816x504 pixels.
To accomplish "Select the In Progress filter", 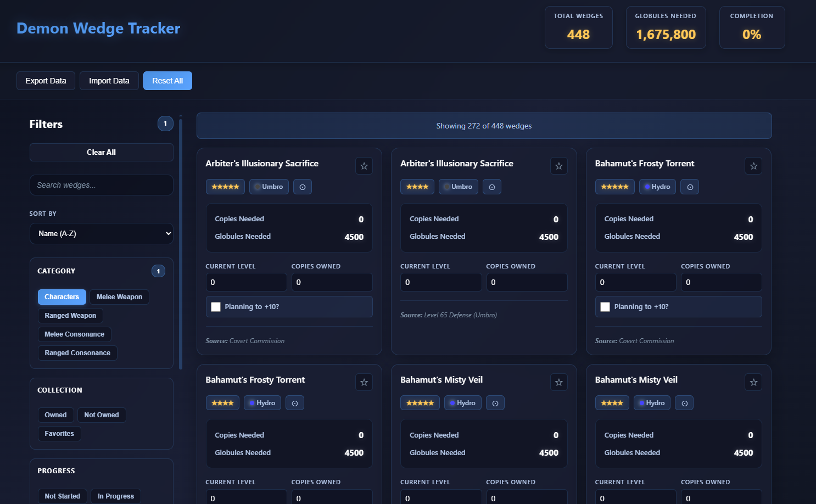I will [x=116, y=496].
